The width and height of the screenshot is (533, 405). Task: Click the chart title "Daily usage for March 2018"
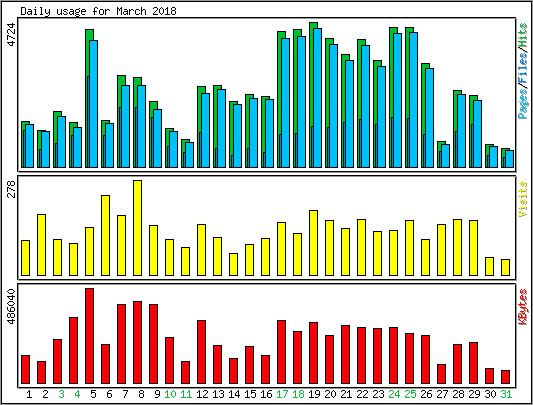click(98, 12)
